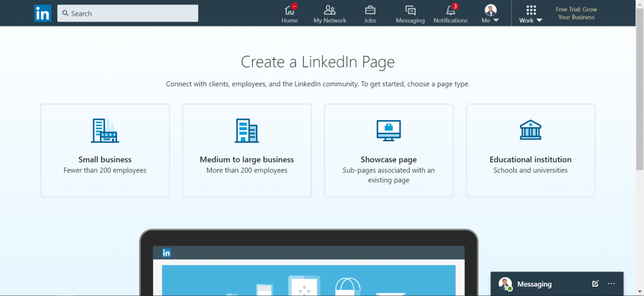Click the compose new message icon

595,284
